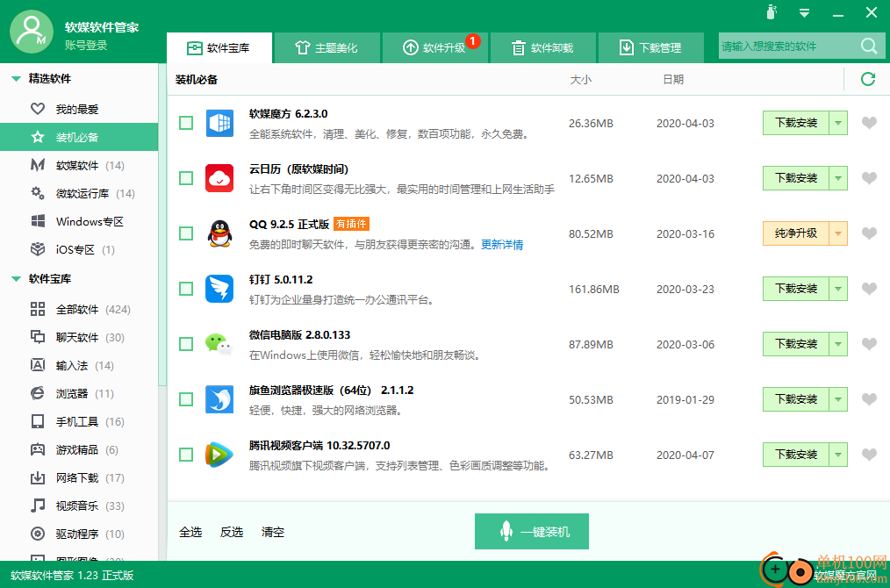Image resolution: width=890 pixels, height=588 pixels.
Task: Check the 软媒魔方 checkbox
Action: [186, 123]
